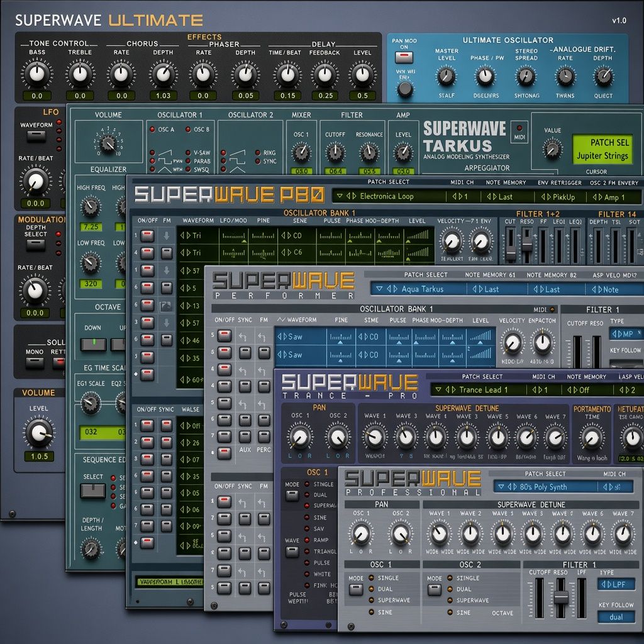This screenshot has height=644, width=644.
Task: Click the LFO Rate/Beat knob
Action: click(36, 181)
